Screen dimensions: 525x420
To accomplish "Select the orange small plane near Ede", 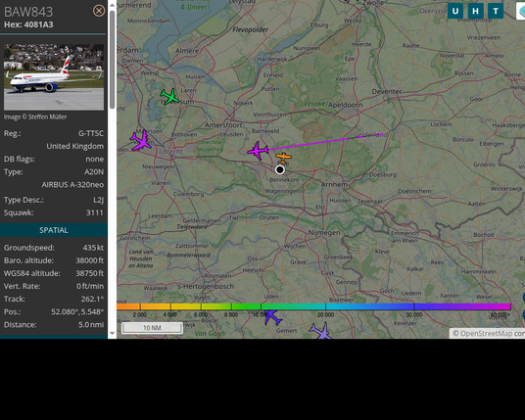I will coord(284,157).
